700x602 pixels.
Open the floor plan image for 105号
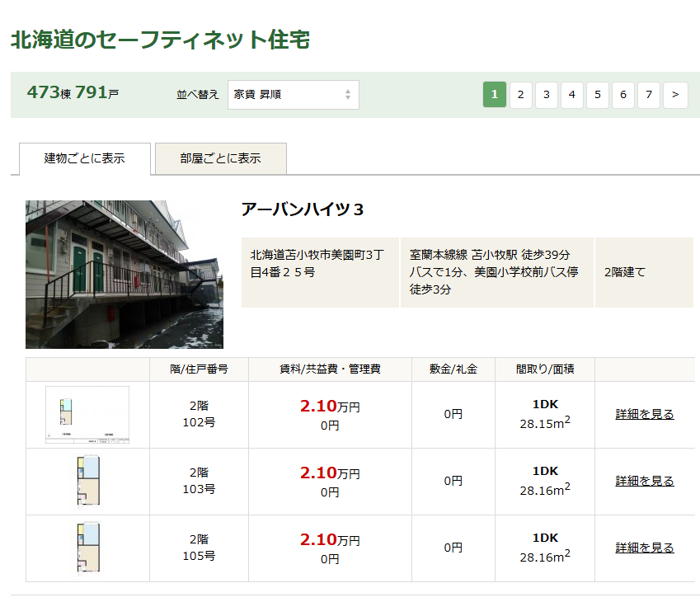(87, 548)
